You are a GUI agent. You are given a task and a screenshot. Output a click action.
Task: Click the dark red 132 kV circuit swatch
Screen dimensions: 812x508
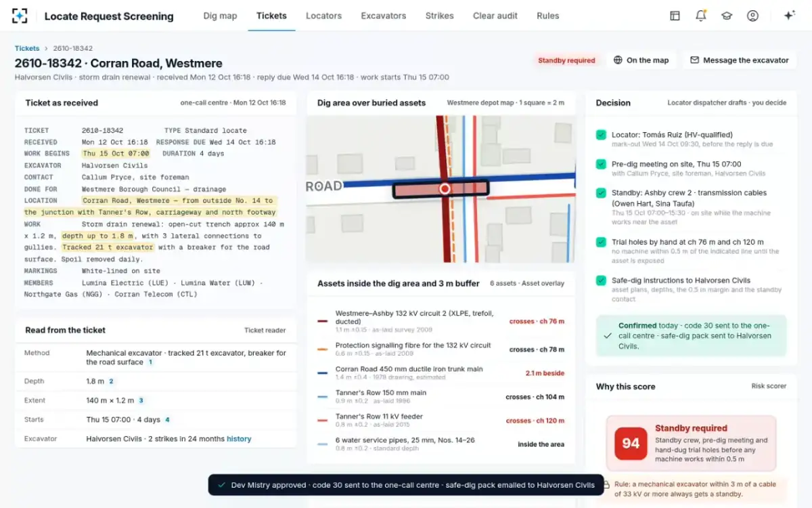coord(323,321)
